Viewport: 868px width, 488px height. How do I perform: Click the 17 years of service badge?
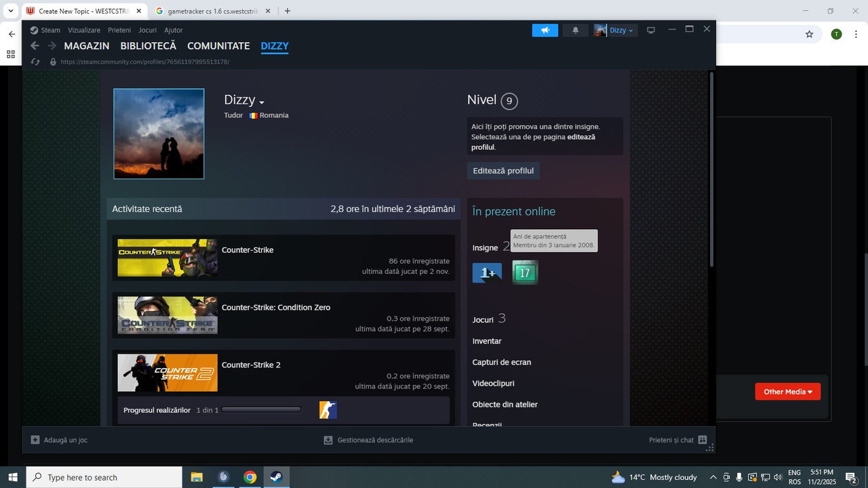(x=525, y=272)
